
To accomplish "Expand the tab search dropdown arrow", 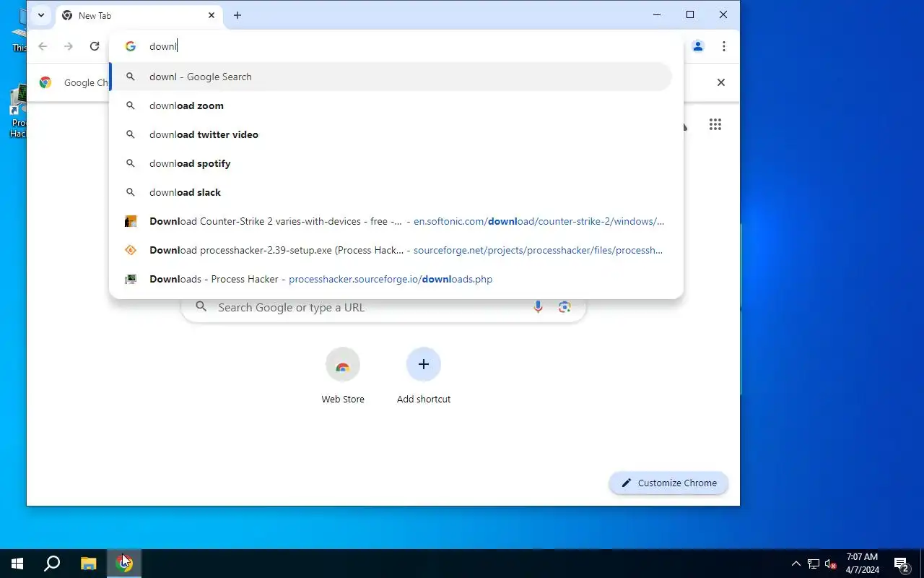I will [41, 15].
